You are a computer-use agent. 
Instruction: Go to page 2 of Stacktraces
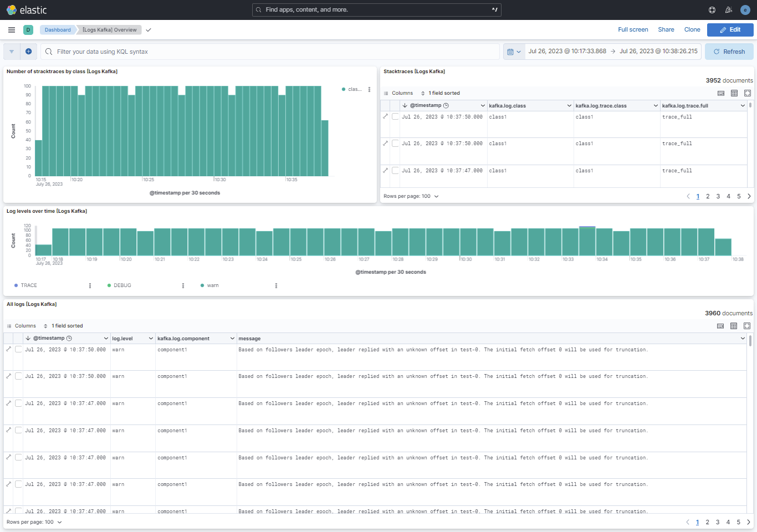click(x=708, y=196)
